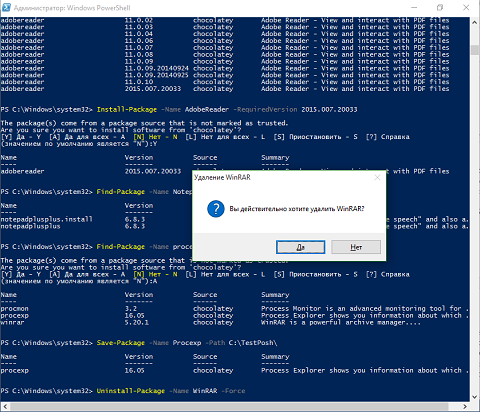
Task: Click the vertical scrollbar thumb
Action: 474,50
